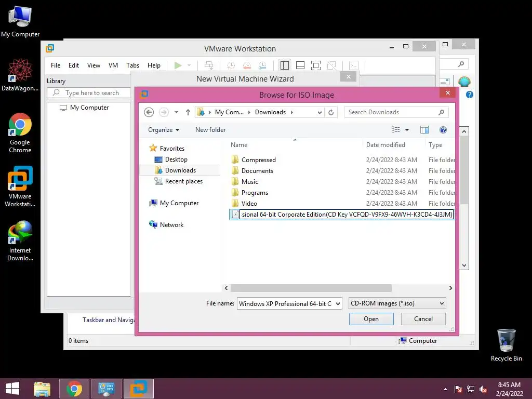Viewport: 532px width, 399px height.
Task: Refresh the Downloads folder listing
Action: [x=331, y=112]
